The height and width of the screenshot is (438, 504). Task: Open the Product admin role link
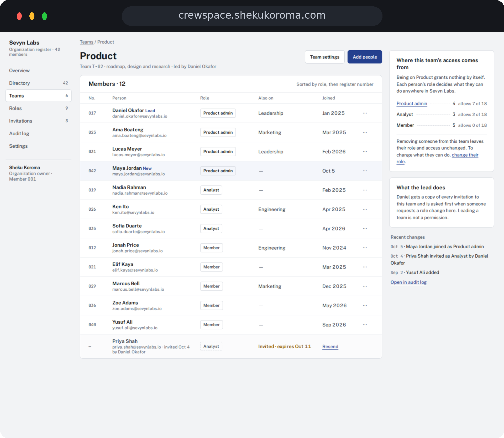412,104
